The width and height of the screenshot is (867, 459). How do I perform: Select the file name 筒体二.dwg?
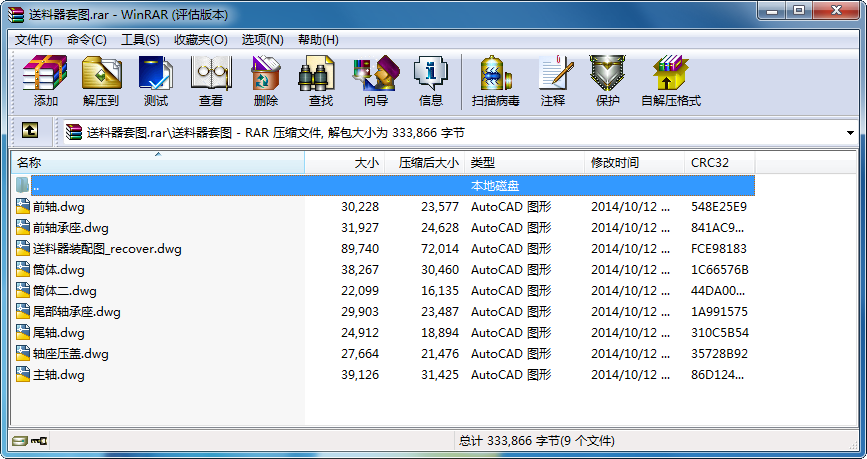point(65,291)
